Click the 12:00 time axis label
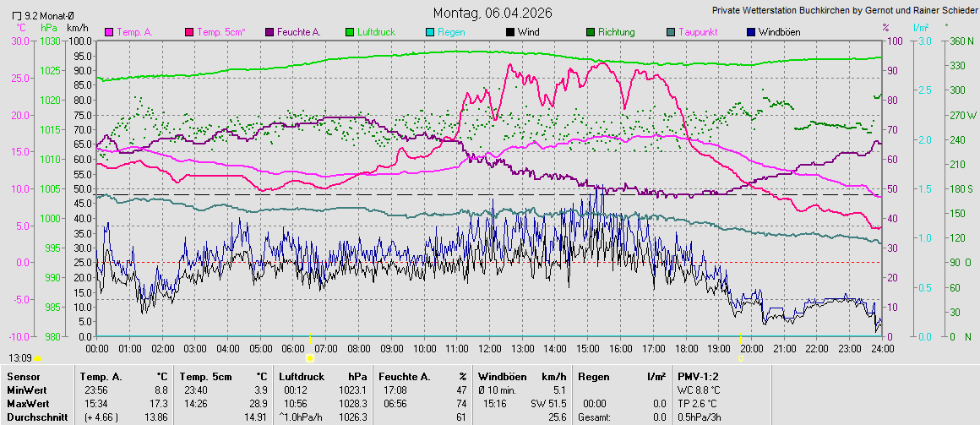 click(489, 348)
